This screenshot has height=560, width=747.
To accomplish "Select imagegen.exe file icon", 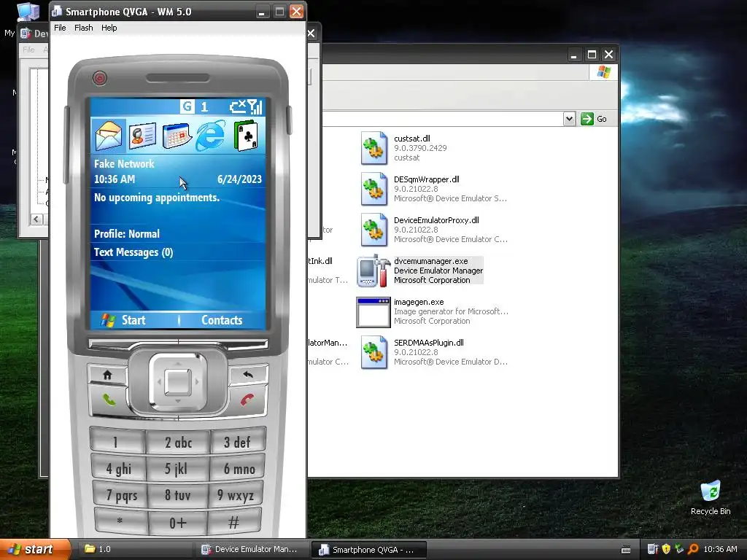I will (374, 312).
